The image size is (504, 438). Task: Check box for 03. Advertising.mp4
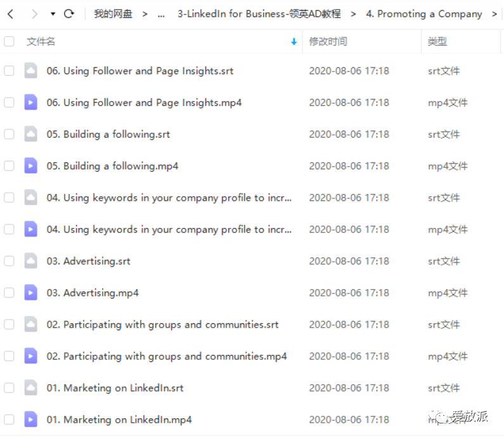coord(9,293)
